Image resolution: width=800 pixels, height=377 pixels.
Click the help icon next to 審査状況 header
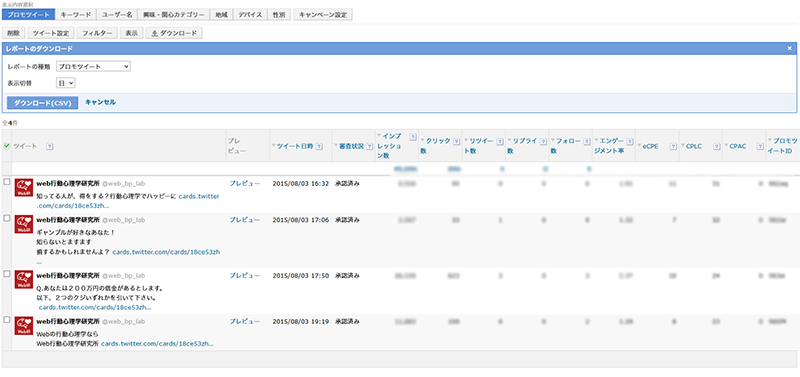click(x=369, y=146)
